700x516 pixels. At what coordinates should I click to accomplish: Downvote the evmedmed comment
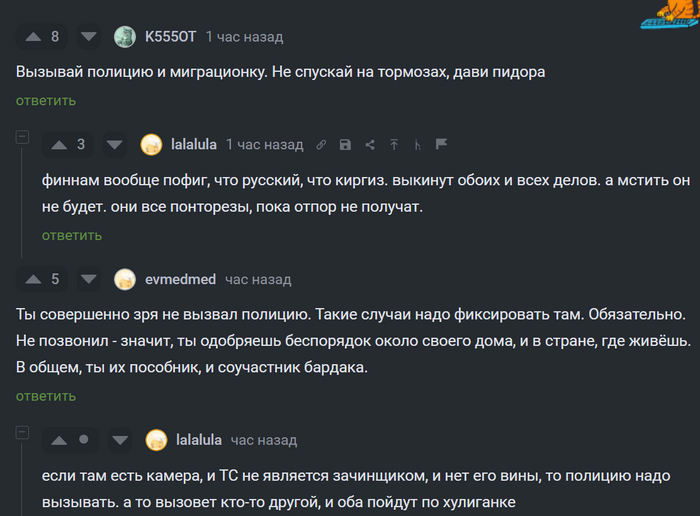tap(89, 279)
